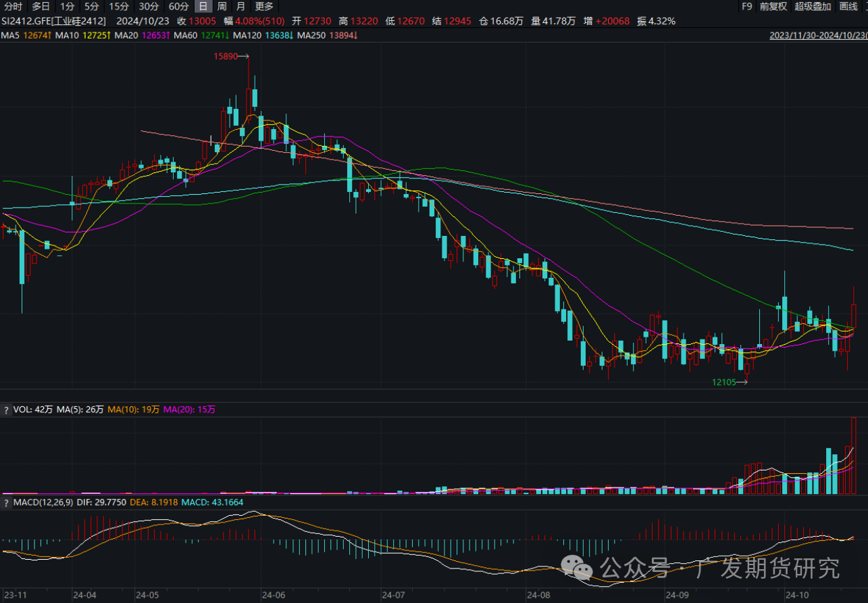Image resolution: width=868 pixels, height=603 pixels.
Task: Click the 24-07 time axis label
Action: [x=392, y=596]
